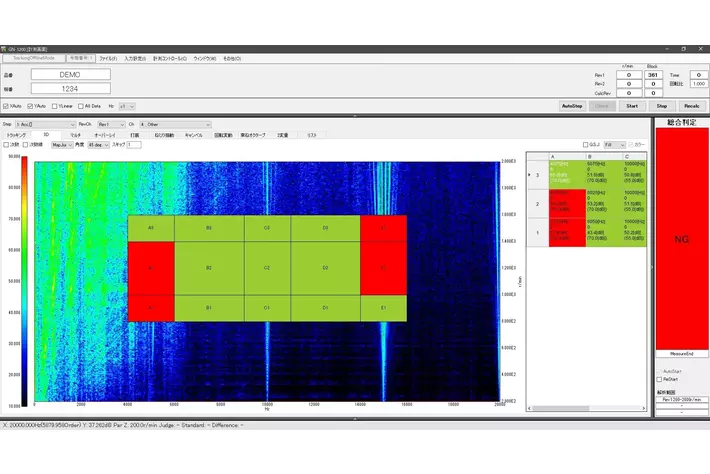Viewport: 710px width, 474px height.
Task: Click the red NG judgment panel
Action: point(681,240)
